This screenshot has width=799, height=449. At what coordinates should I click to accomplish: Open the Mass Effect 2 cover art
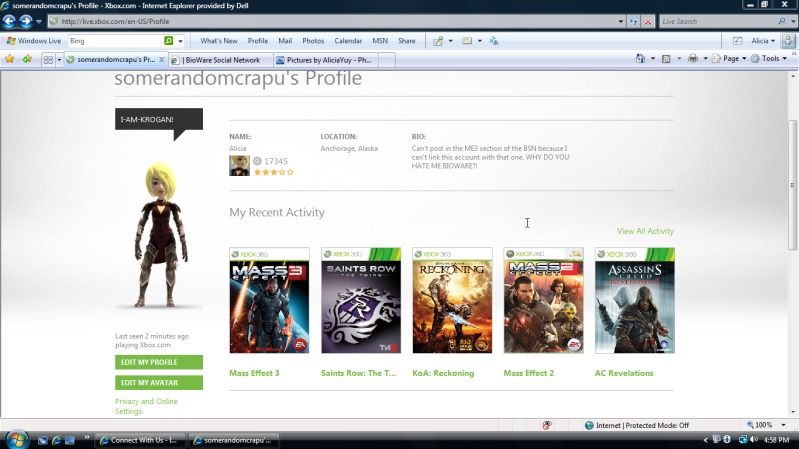[543, 301]
